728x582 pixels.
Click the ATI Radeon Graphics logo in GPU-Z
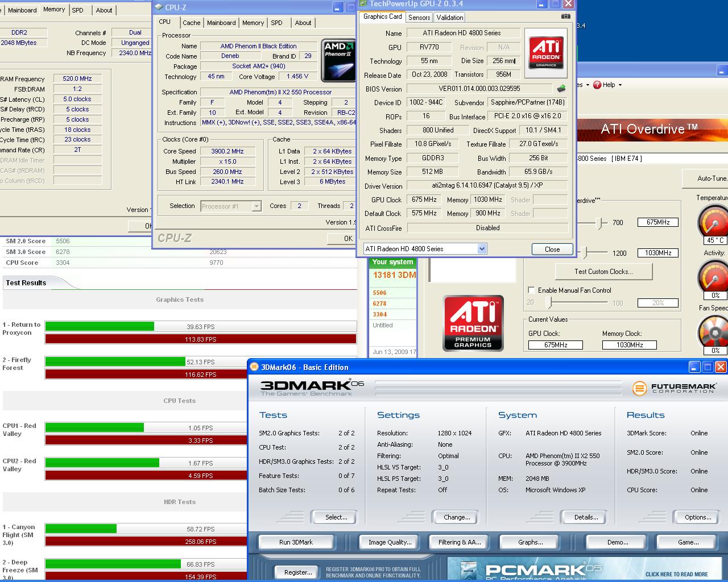(546, 52)
